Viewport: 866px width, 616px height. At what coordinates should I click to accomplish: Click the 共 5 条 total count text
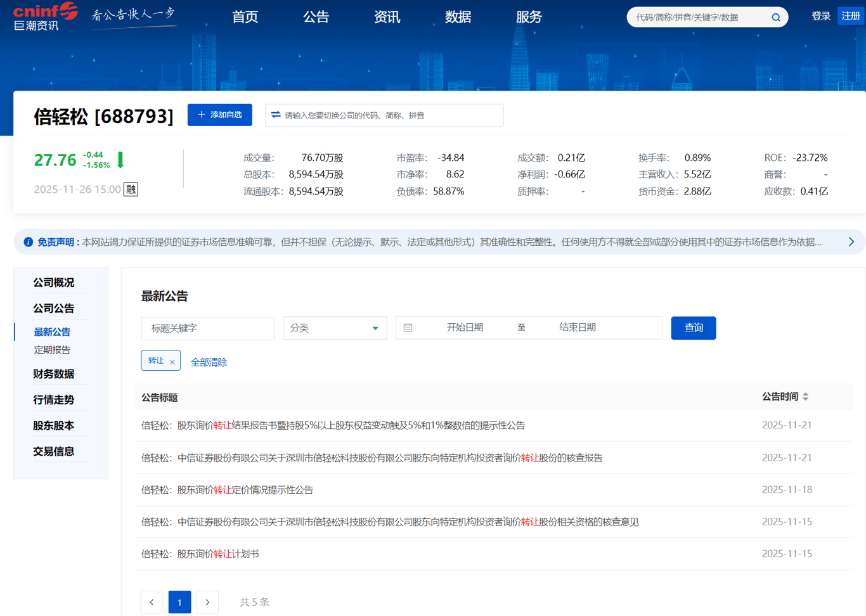click(254, 602)
